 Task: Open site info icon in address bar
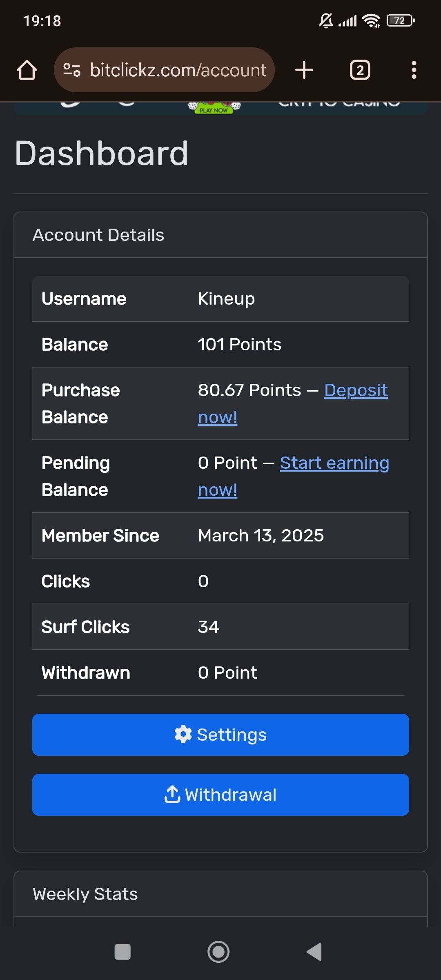coord(72,70)
